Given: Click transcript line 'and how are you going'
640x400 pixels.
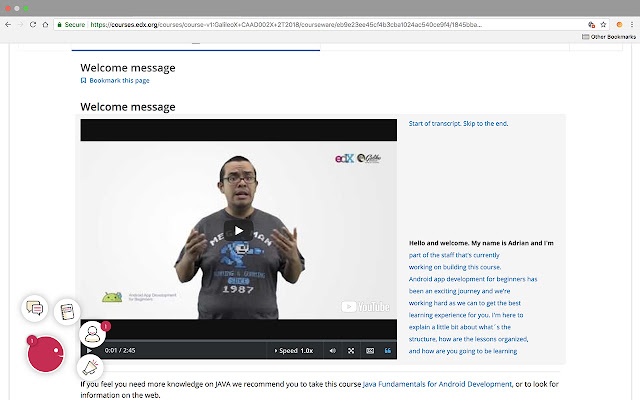Looking at the screenshot, I should [x=463, y=351].
